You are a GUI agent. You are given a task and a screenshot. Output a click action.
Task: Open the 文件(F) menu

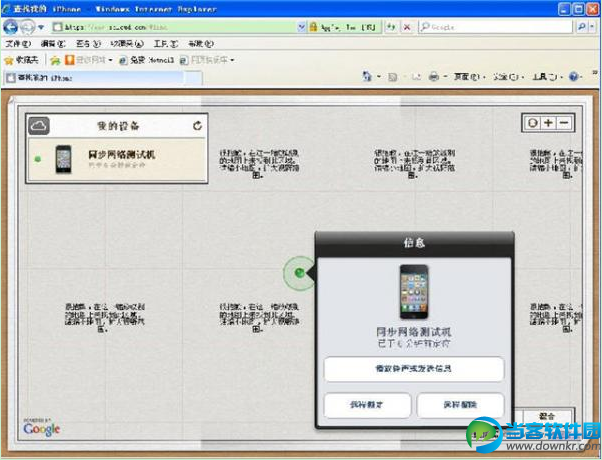click(x=18, y=44)
